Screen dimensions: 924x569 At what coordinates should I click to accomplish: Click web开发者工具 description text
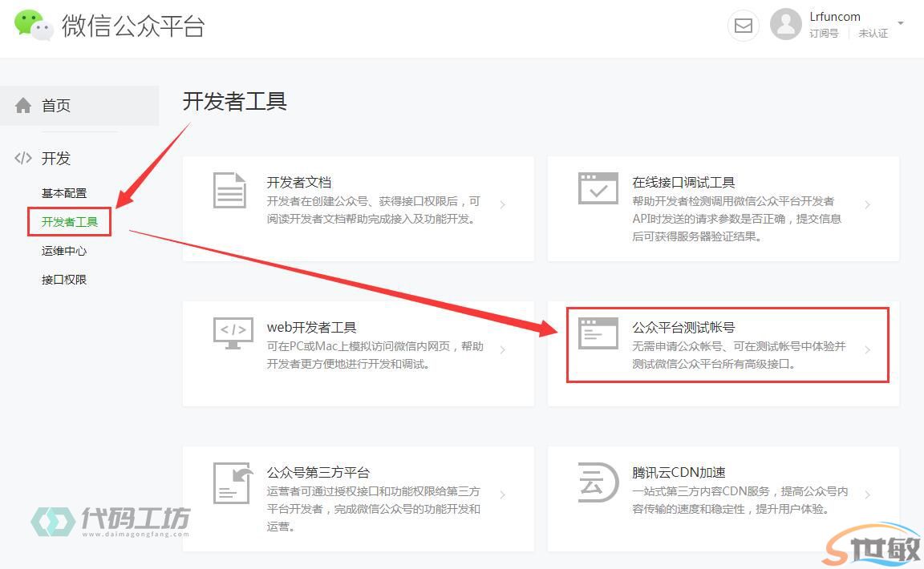coord(375,355)
